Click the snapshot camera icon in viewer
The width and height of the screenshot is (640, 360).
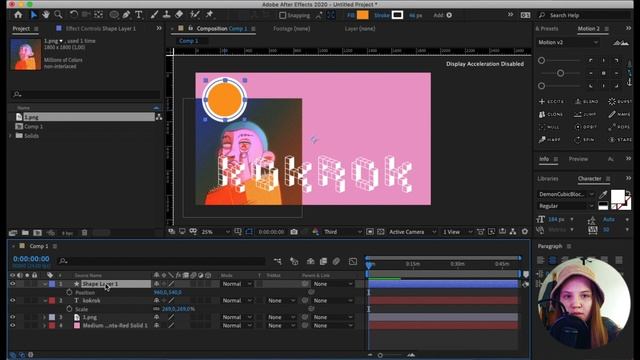pyautogui.click(x=294, y=232)
